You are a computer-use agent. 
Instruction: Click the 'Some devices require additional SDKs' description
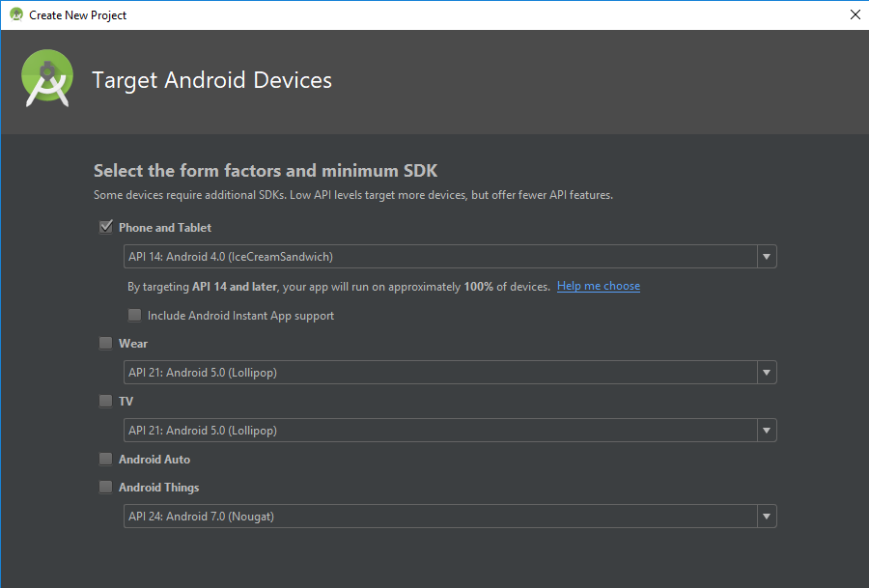(x=353, y=195)
